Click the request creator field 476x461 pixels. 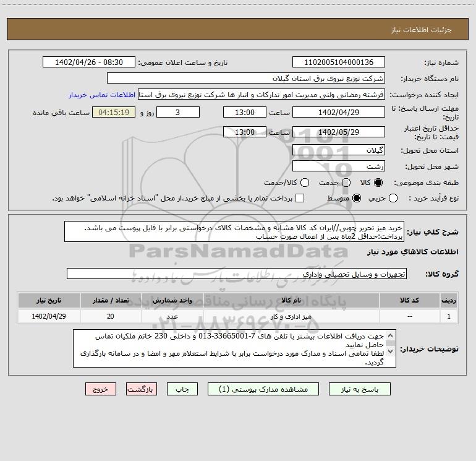tap(261, 95)
